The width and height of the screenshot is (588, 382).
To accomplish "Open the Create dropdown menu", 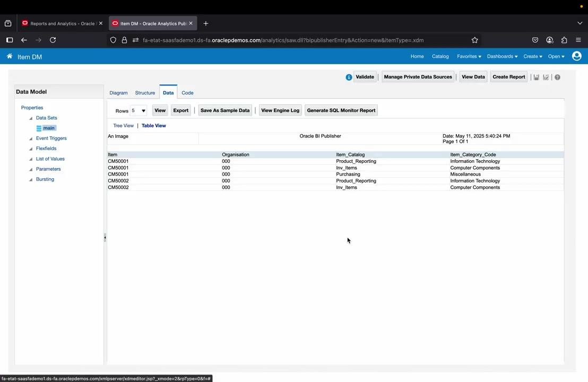I will (533, 56).
